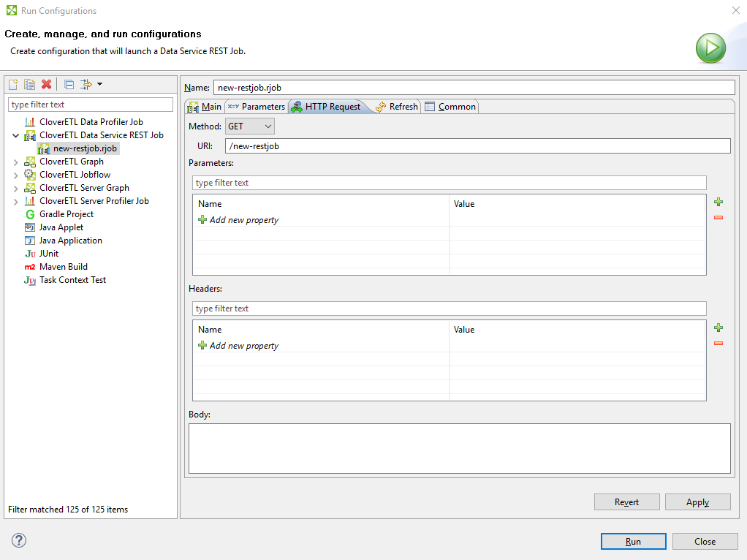Image resolution: width=747 pixels, height=560 pixels.
Task: Select Java Application configuration type
Action: 70,241
